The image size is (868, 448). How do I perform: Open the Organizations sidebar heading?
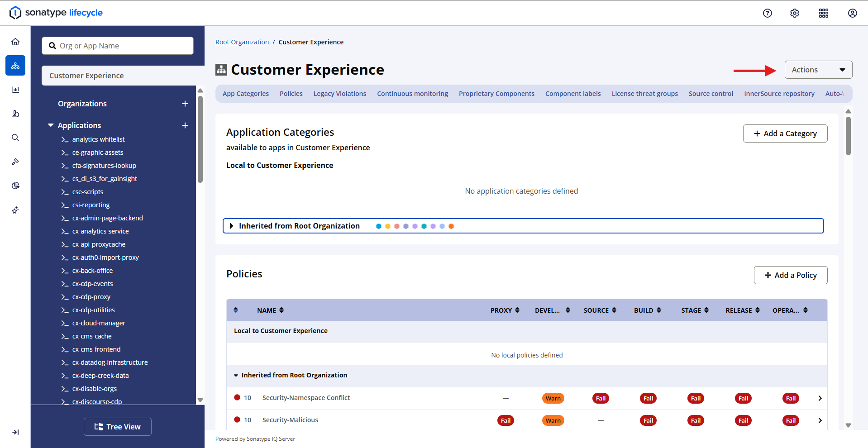point(82,104)
